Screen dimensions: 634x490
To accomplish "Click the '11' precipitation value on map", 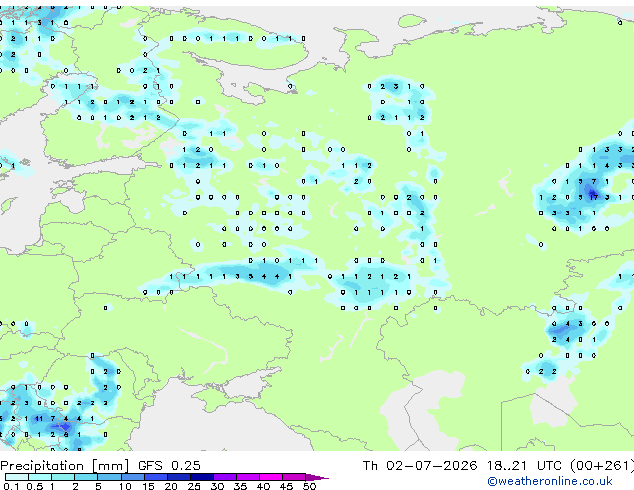I will [39, 418].
